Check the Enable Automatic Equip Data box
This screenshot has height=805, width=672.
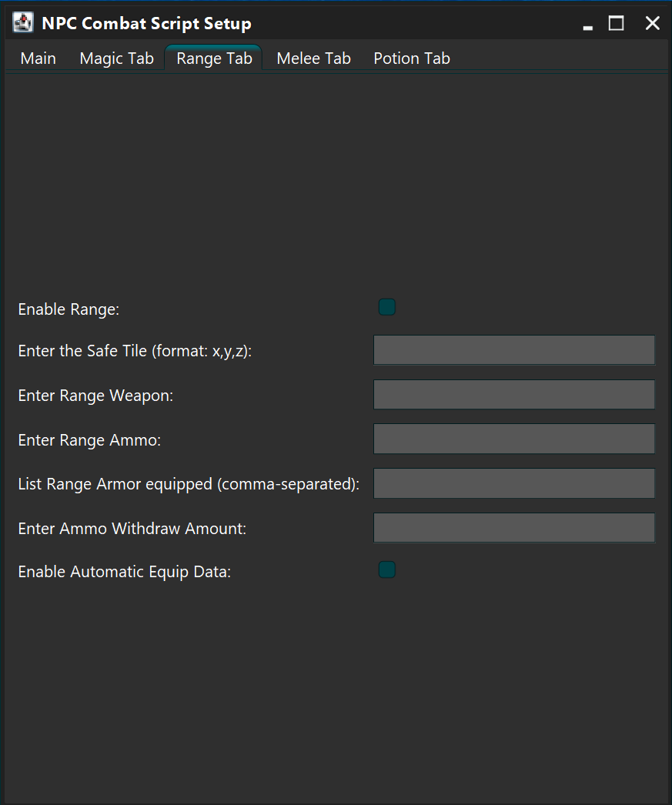387,570
